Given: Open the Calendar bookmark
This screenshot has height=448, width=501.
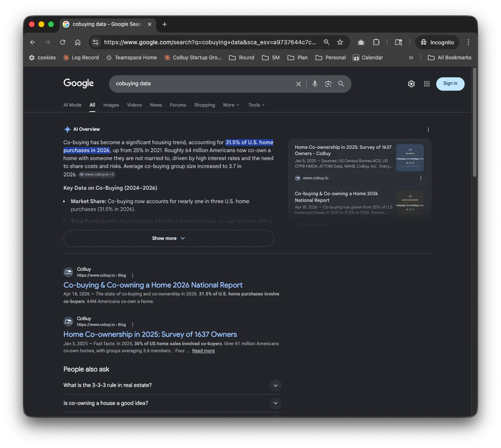Looking at the screenshot, I should pyautogui.click(x=368, y=58).
